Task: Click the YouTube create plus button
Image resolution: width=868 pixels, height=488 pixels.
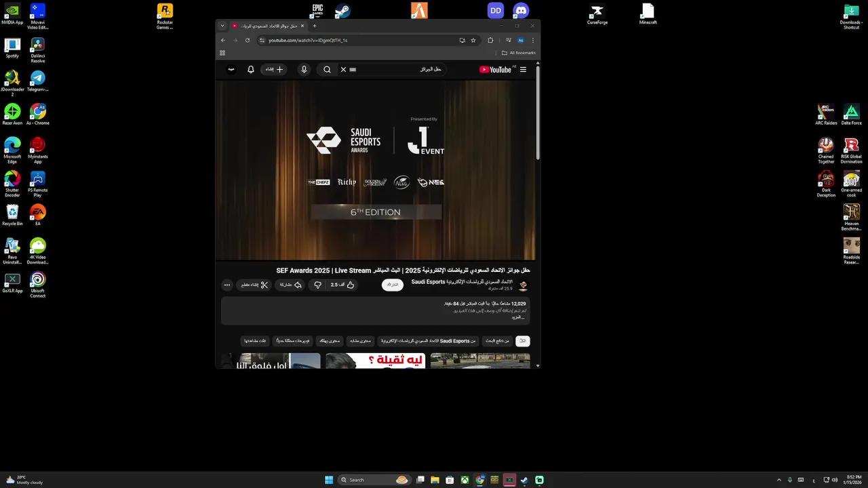Action: 275,69
